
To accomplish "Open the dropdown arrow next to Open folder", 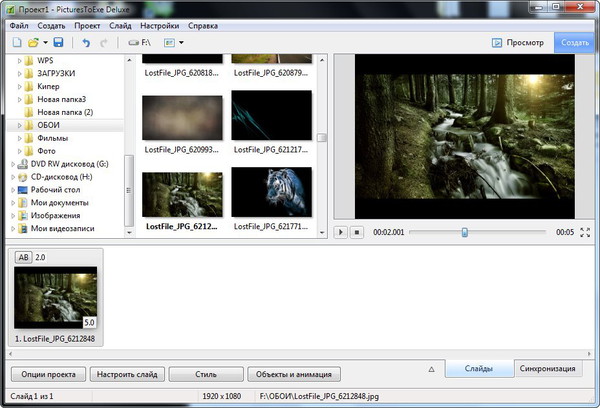I will (x=46, y=43).
